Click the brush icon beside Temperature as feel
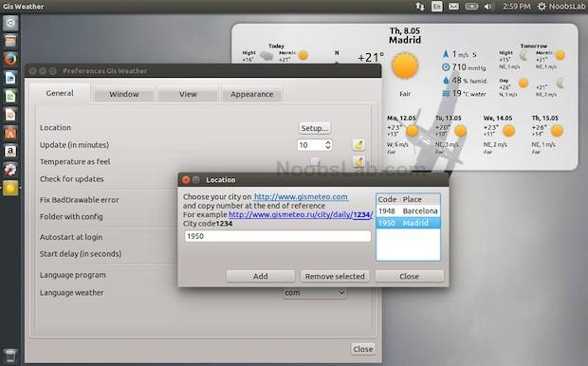 click(x=358, y=161)
